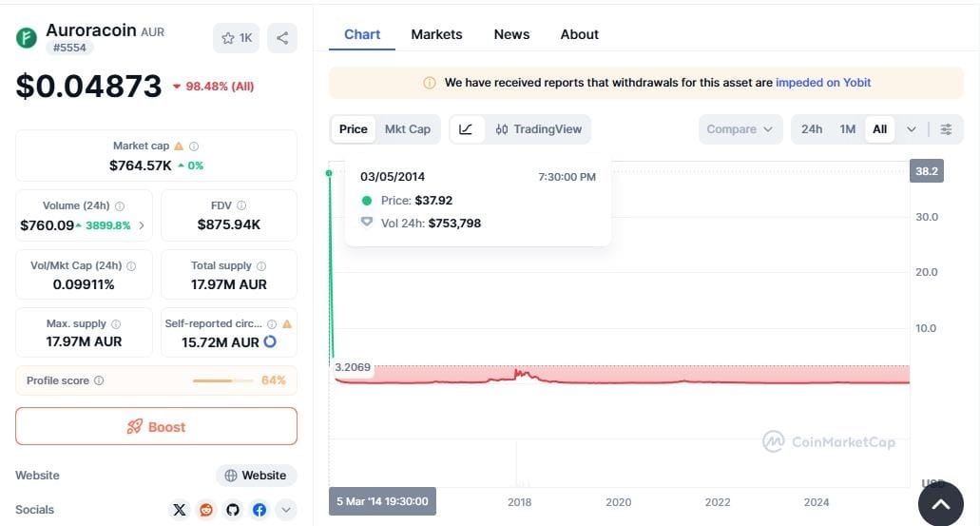
Task: Open the Facebook social link
Action: pos(259,510)
